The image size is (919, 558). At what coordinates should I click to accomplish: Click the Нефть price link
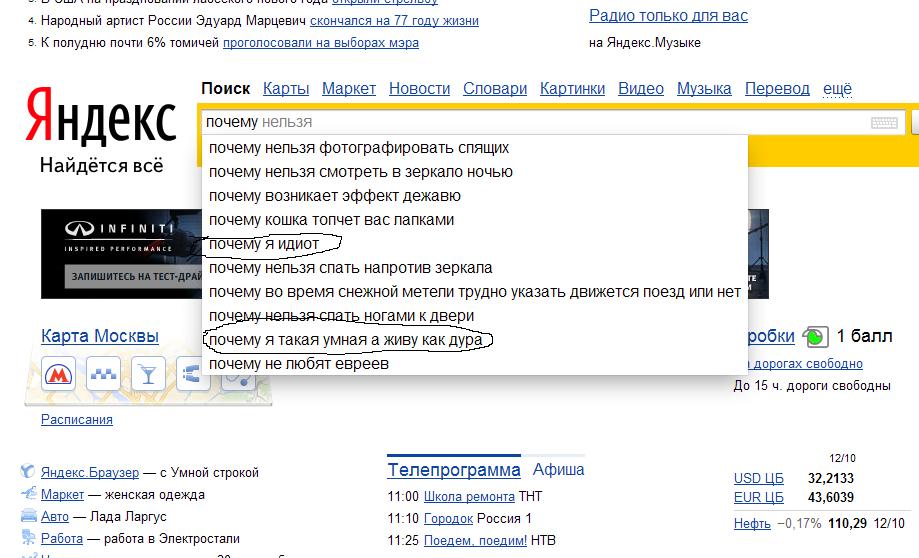coord(752,523)
